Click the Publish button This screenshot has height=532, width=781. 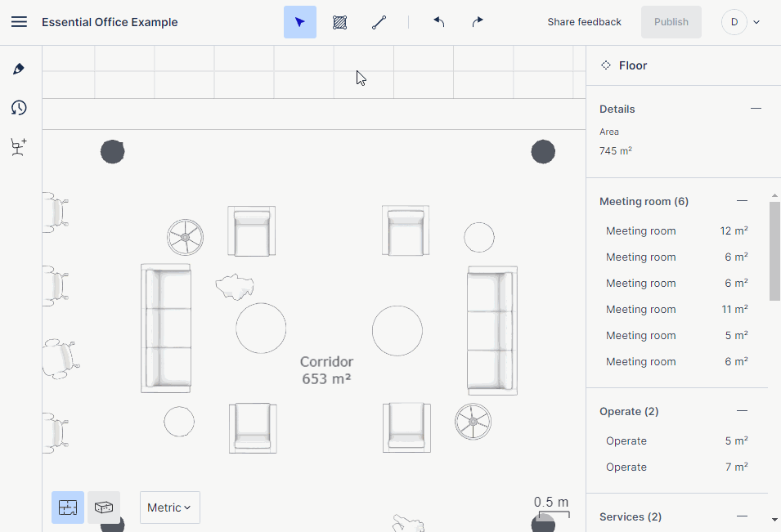tap(671, 22)
